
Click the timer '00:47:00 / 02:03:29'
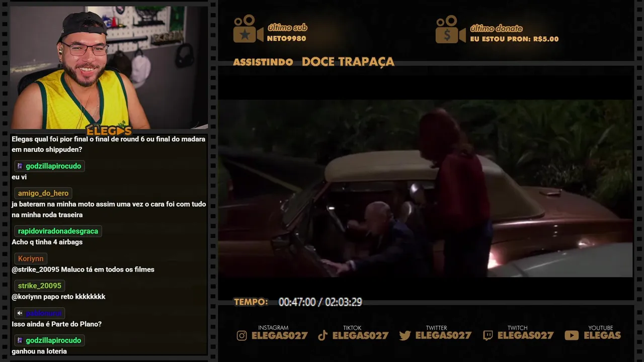tap(320, 302)
